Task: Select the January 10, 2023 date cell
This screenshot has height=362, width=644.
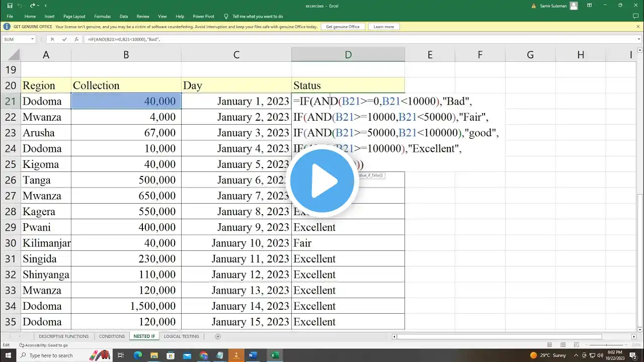Action: coord(236,243)
